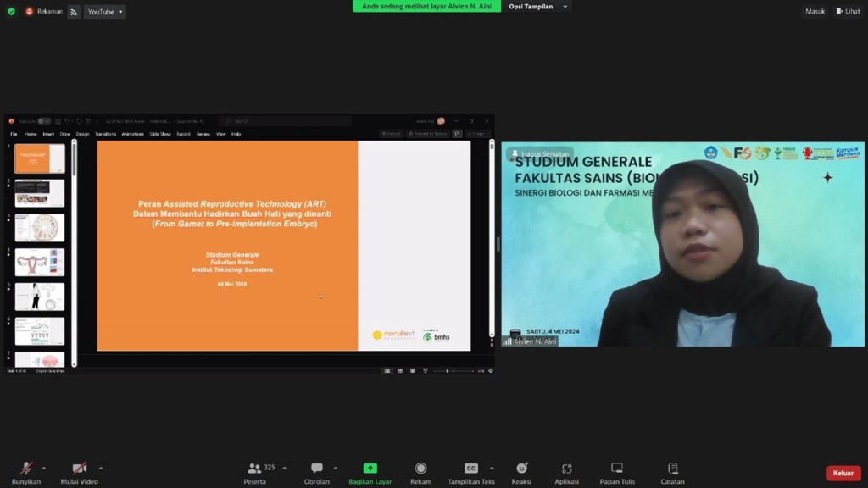
Task: Toggle the PowerPoint AutoSave switch
Action: tap(44, 121)
